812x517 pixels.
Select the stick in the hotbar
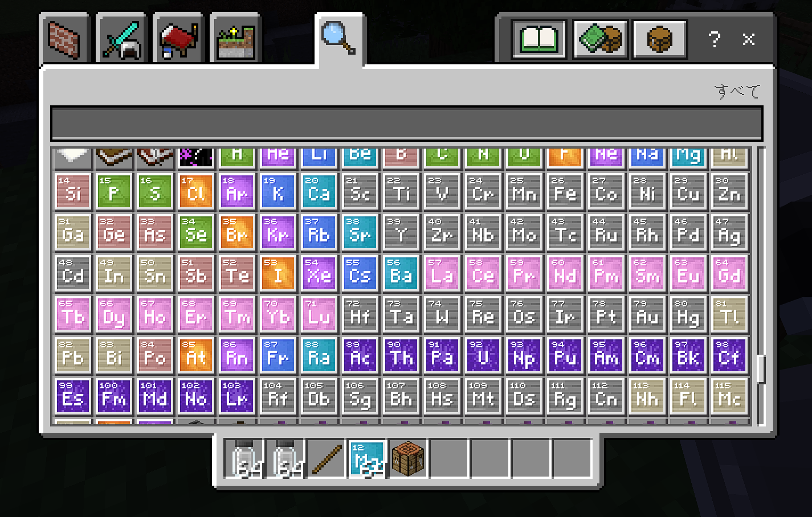pyautogui.click(x=327, y=459)
